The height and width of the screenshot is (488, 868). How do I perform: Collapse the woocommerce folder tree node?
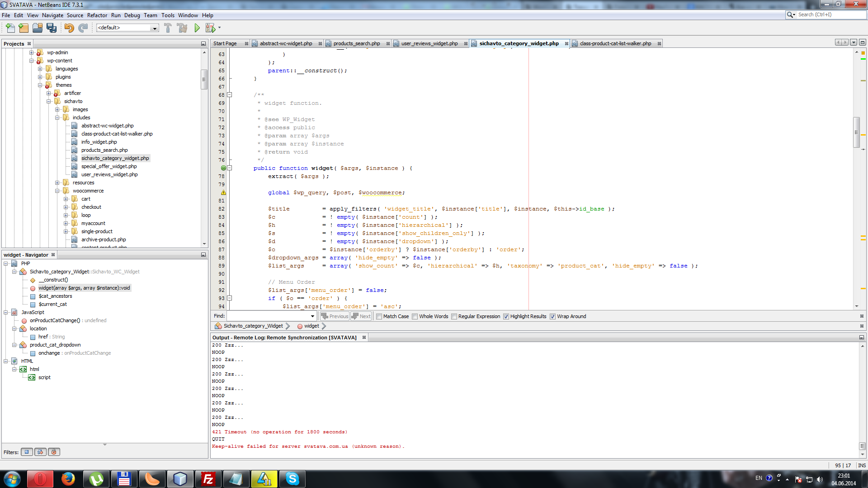click(57, 191)
